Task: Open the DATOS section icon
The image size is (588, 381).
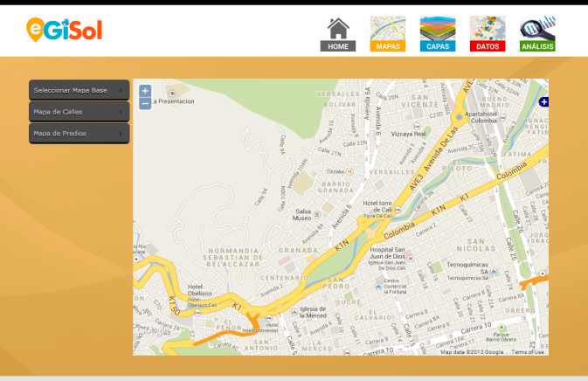Action: pyautogui.click(x=488, y=34)
